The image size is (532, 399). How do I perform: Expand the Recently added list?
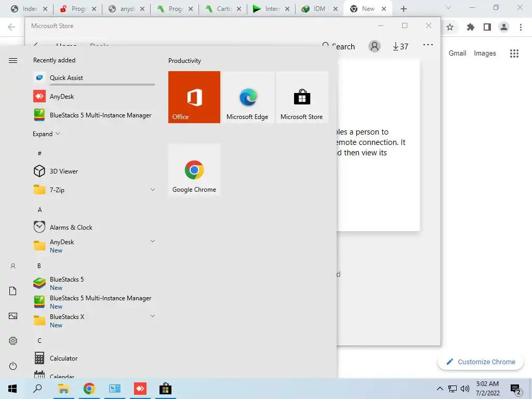point(46,134)
